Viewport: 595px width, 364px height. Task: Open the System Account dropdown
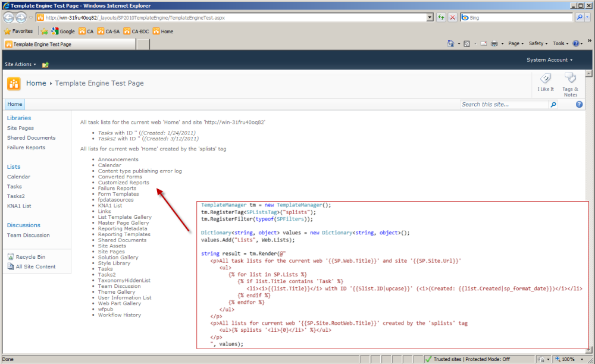(549, 60)
